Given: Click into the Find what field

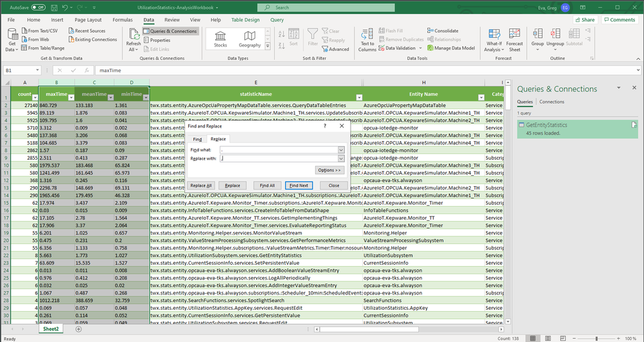Looking at the screenshot, I should [279, 150].
